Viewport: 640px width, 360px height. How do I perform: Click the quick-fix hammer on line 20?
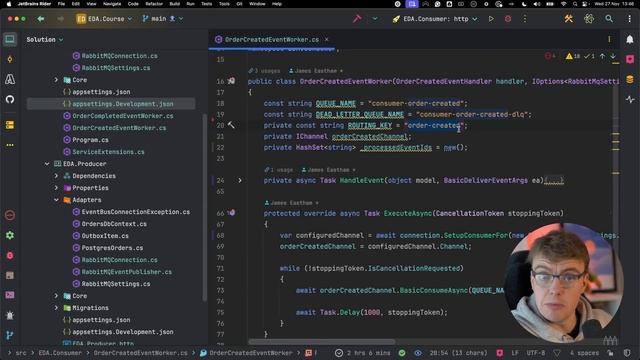click(231, 125)
